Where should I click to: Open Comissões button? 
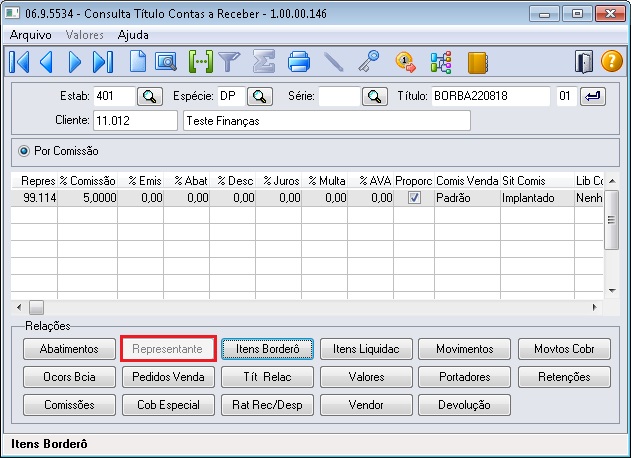69,405
